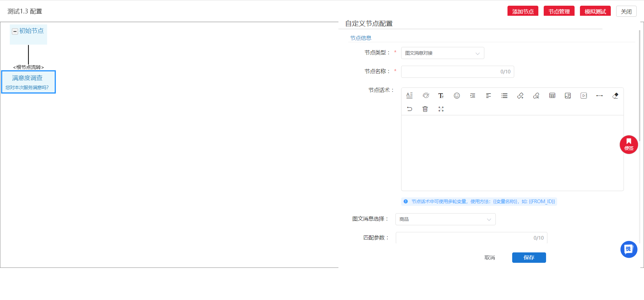
Task: Click the 添加节点 button
Action: point(523,11)
